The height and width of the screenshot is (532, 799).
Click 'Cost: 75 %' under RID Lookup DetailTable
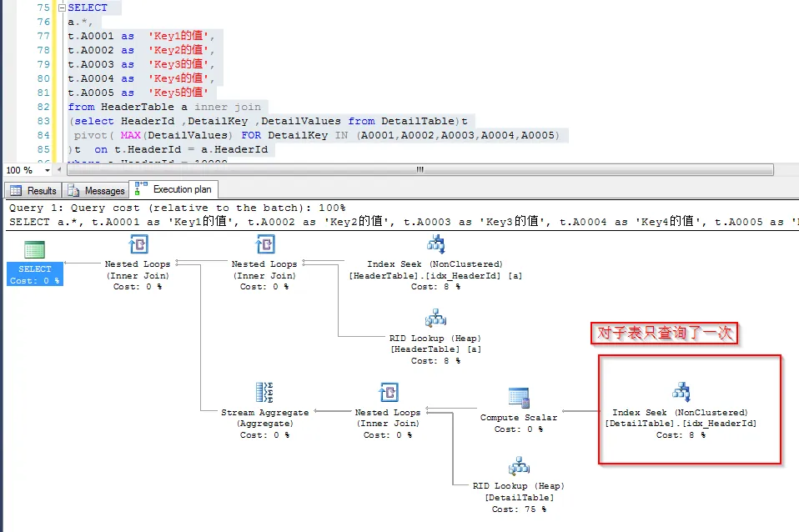pos(519,509)
